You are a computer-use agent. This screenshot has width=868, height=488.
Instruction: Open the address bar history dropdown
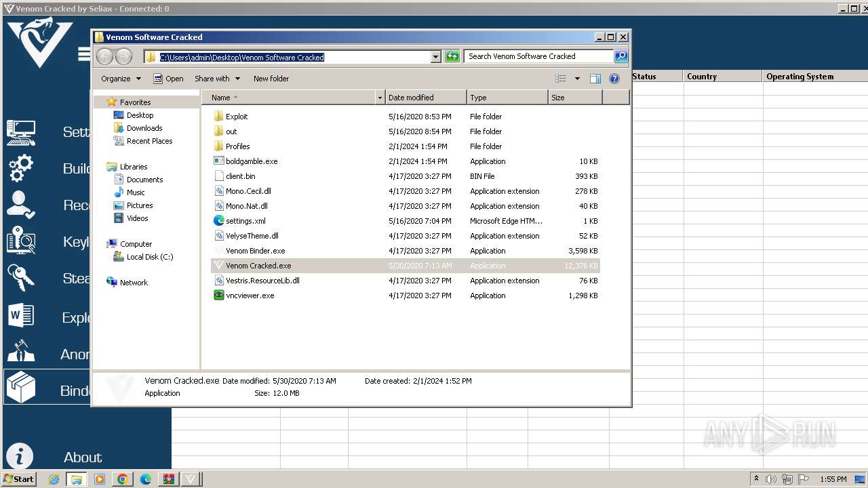coord(436,58)
